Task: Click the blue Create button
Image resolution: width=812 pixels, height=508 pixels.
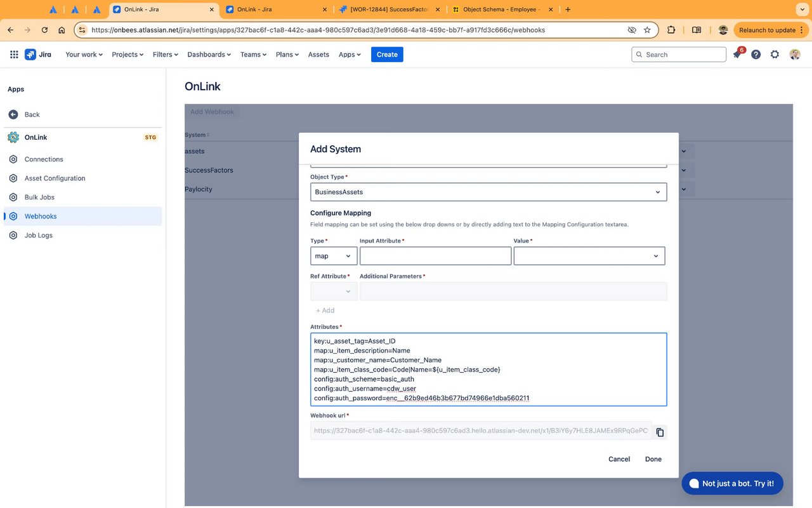Action: [x=387, y=55]
